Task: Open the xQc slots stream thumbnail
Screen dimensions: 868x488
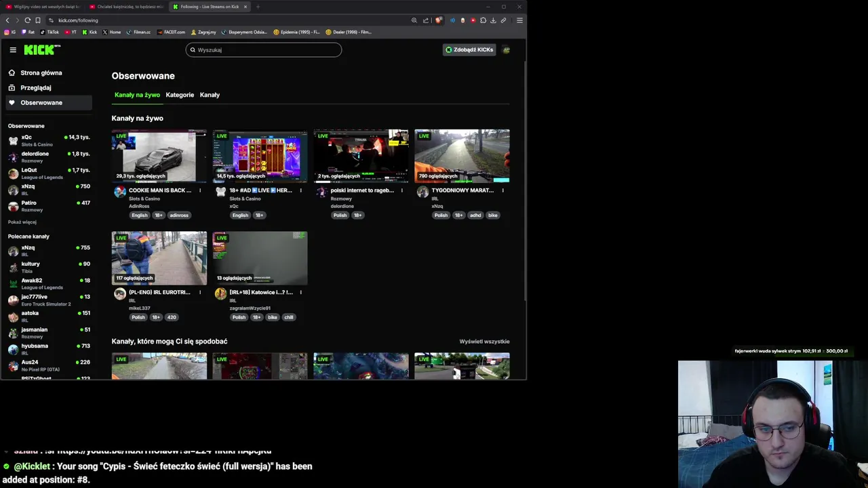Action: 260,156
